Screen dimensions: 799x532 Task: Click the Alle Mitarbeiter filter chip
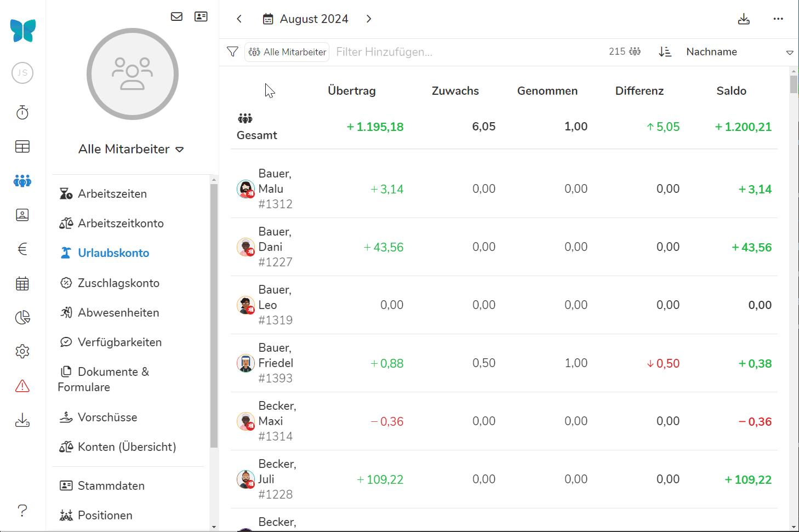287,52
